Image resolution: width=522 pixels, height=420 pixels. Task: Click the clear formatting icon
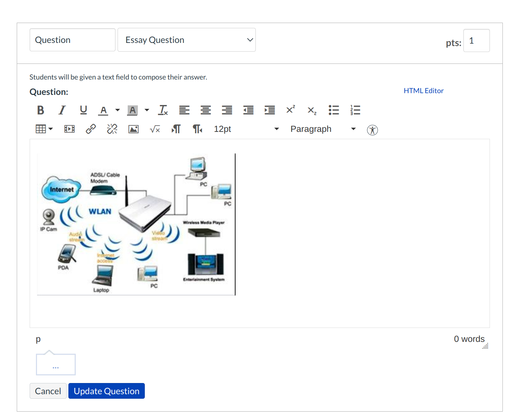click(163, 110)
